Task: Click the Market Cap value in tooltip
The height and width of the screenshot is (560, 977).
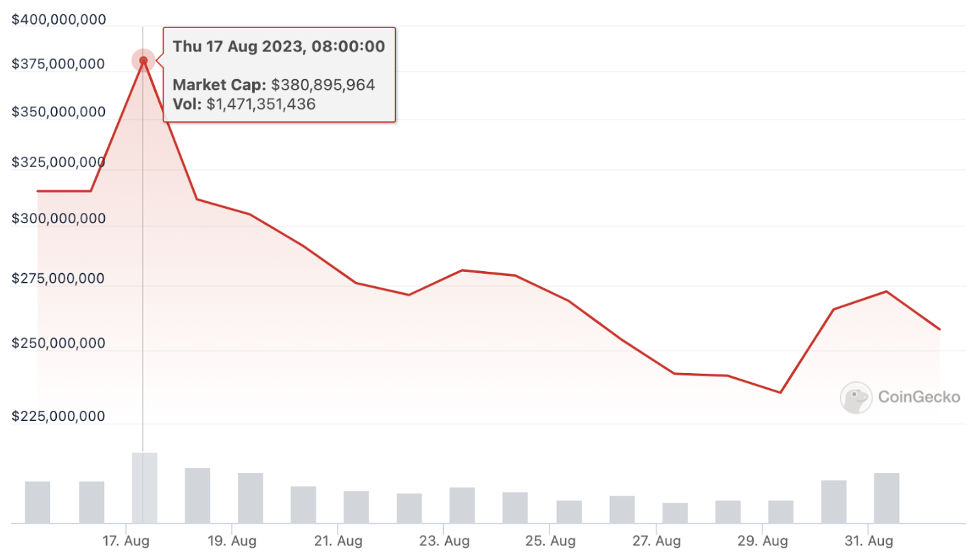Action: click(x=323, y=85)
